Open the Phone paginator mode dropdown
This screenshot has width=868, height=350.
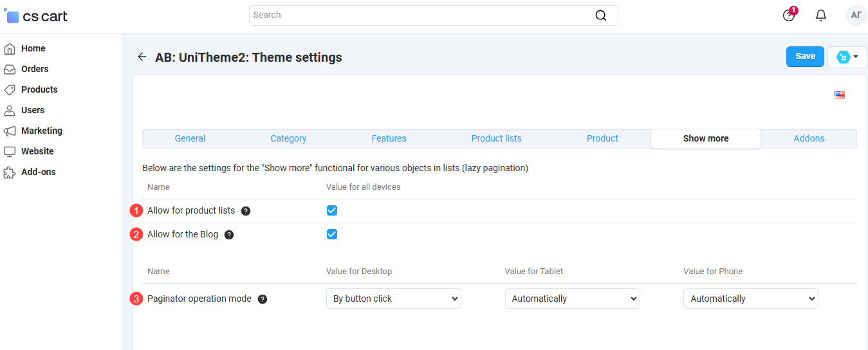[x=750, y=299]
